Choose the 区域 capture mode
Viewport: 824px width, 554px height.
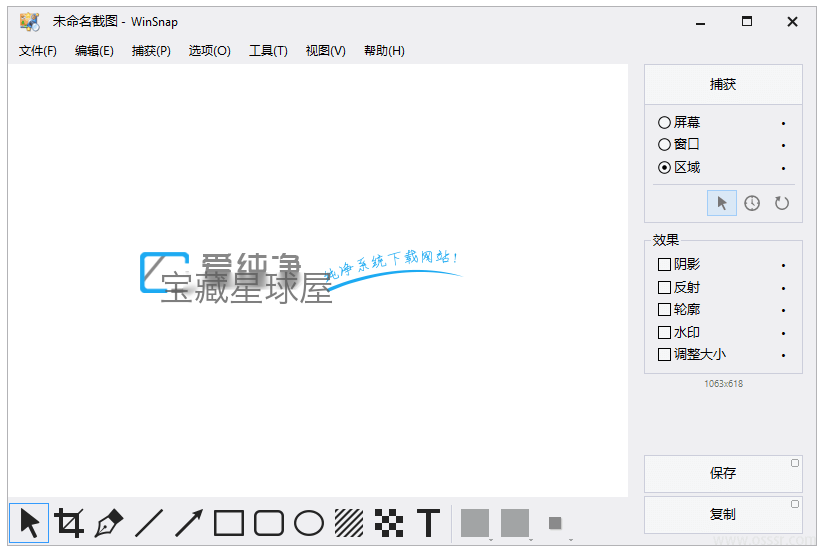tap(678, 167)
